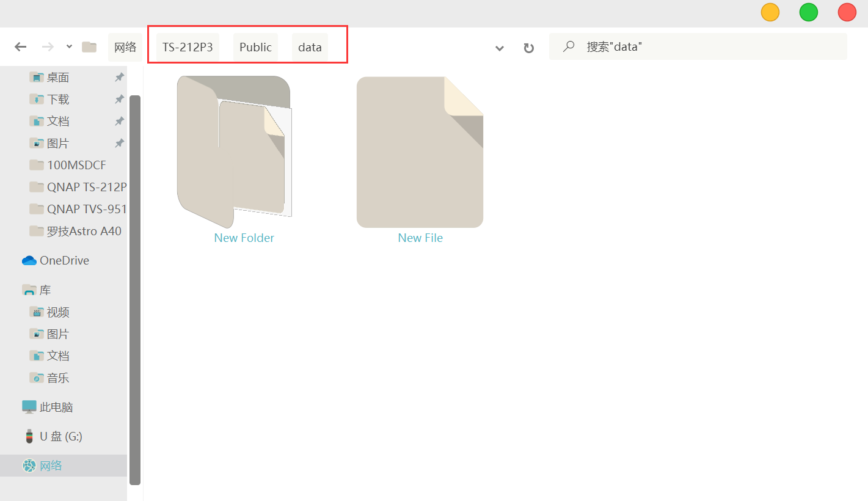Open U 盘 (G:) drive
This screenshot has width=868, height=501.
click(x=61, y=437)
